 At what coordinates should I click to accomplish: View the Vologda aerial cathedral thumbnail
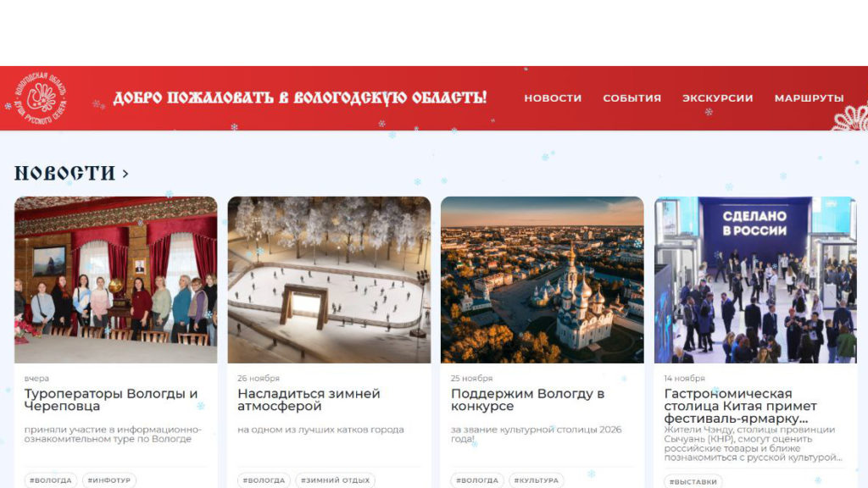542,280
